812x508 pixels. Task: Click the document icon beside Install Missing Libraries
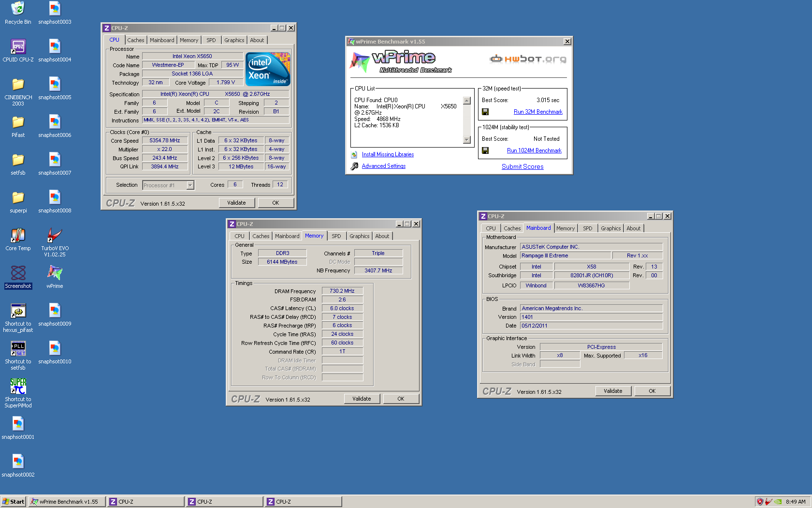tap(354, 154)
